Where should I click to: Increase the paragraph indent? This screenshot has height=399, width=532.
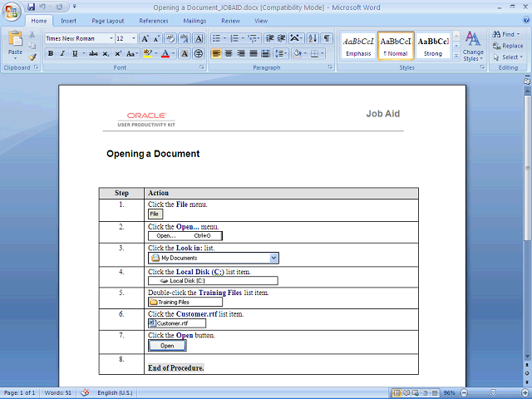click(282, 39)
